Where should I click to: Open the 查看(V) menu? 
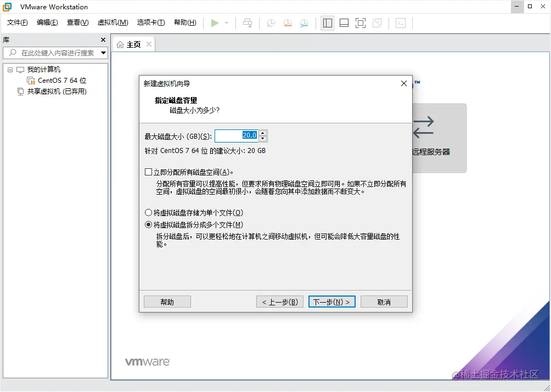pos(78,22)
